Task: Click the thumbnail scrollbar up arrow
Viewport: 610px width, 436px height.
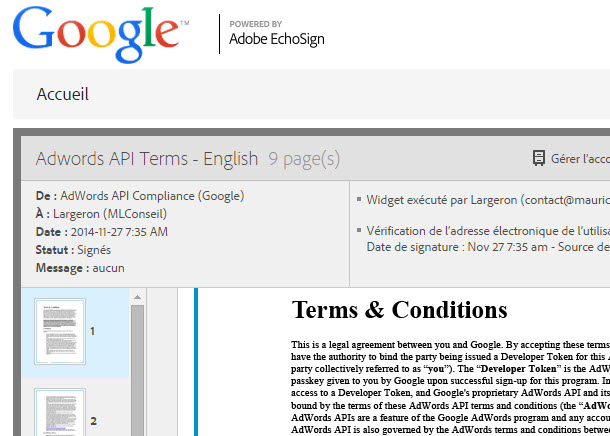Action: (137, 298)
